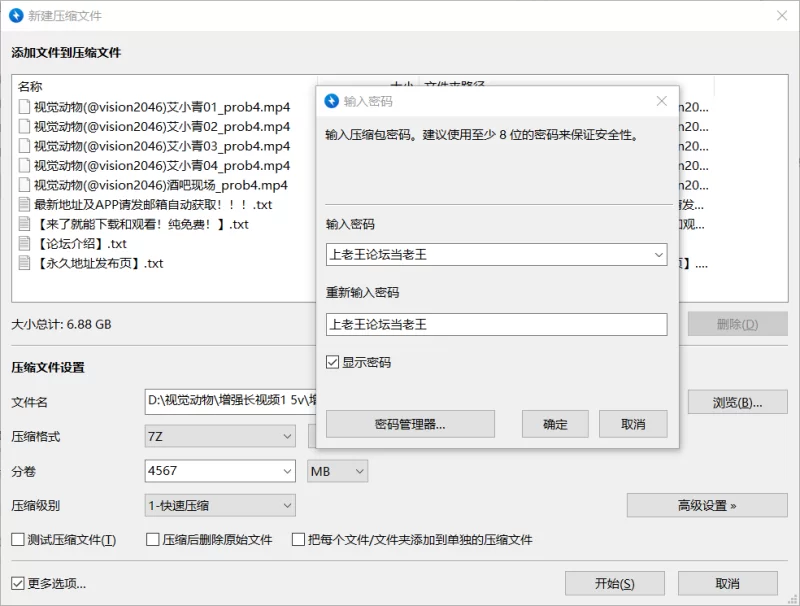Select row 艾小青03_prob4.mp4 file name
The width and height of the screenshot is (800, 606).
(x=162, y=146)
